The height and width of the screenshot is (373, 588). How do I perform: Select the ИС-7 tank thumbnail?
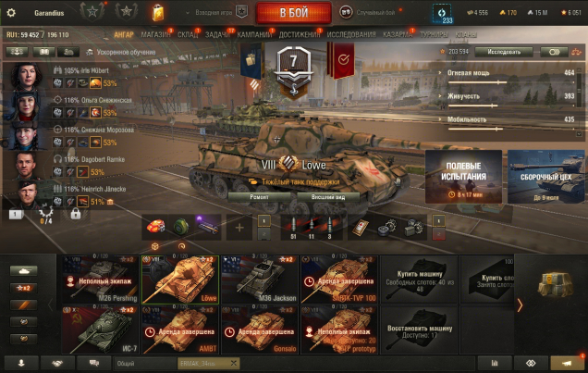pos(100,329)
